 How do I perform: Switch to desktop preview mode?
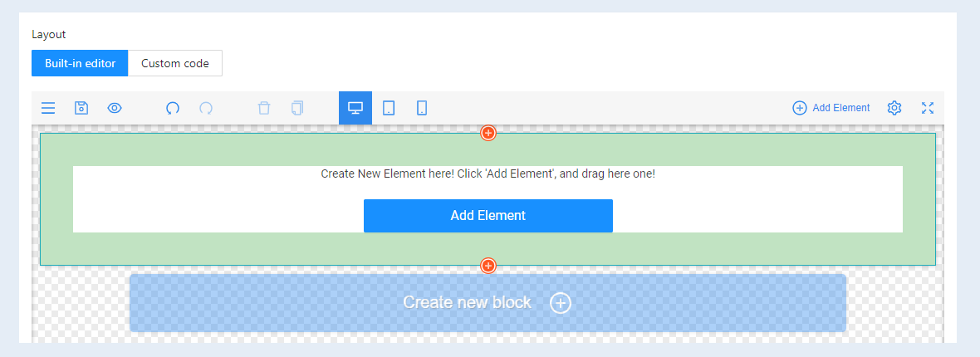355,108
